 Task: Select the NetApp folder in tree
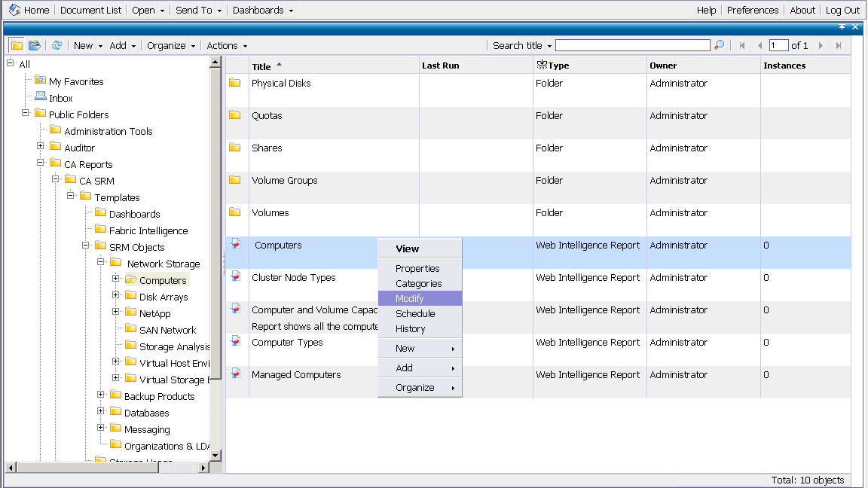pyautogui.click(x=154, y=313)
